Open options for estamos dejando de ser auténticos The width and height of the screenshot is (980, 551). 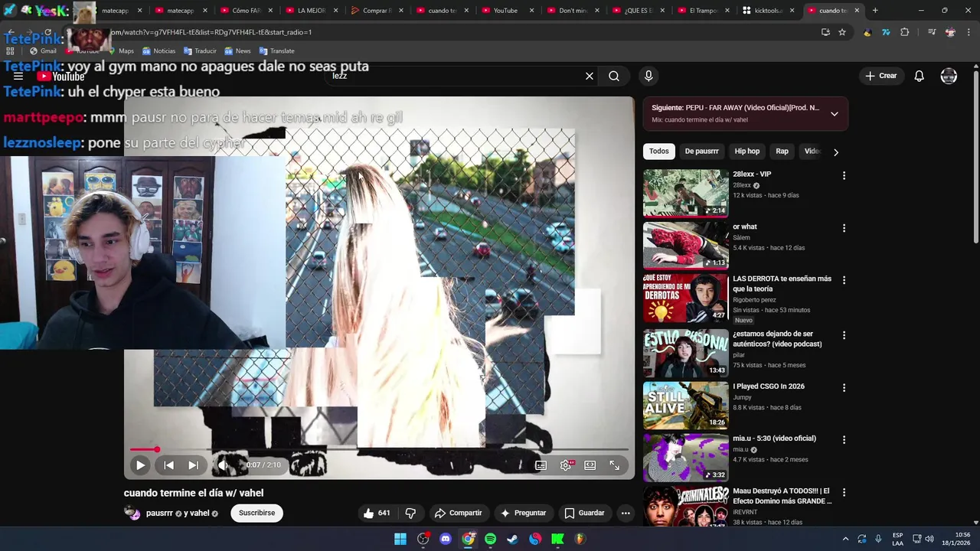844,335
